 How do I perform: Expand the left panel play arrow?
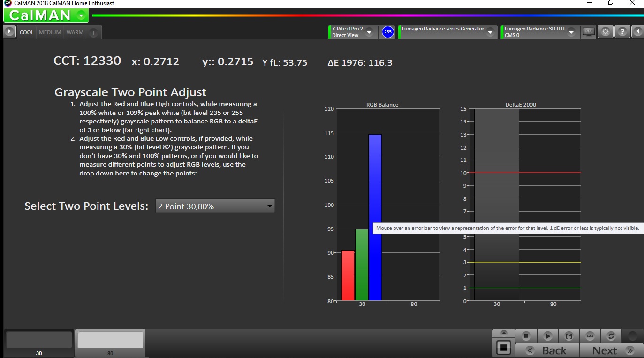[x=9, y=32]
